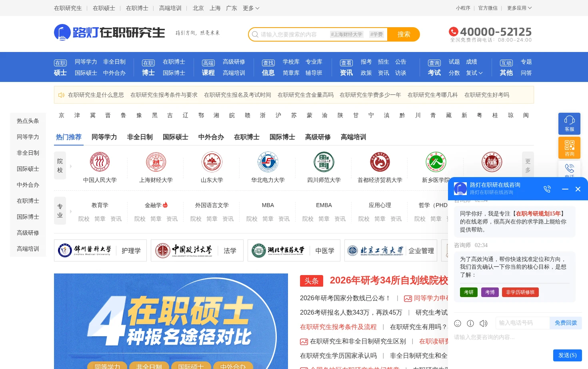Click the speaker announcement icon in notice bar
Viewport: 588px width, 369px height.
tap(61, 95)
